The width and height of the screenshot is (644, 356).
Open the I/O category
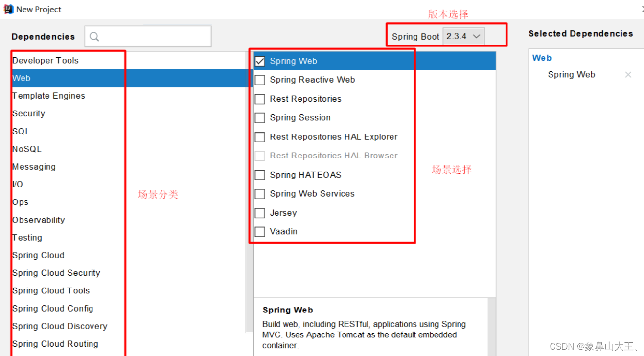(129, 184)
